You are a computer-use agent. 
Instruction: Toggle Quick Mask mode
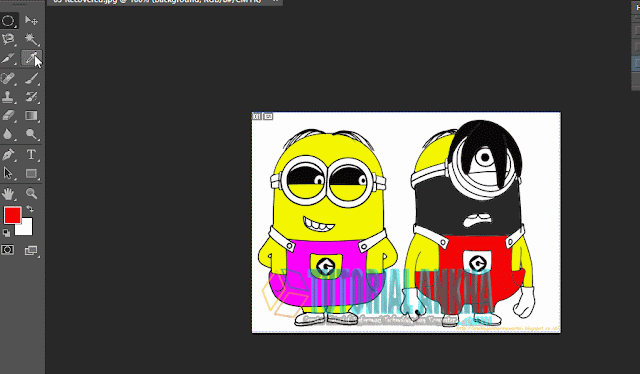pos(7,250)
